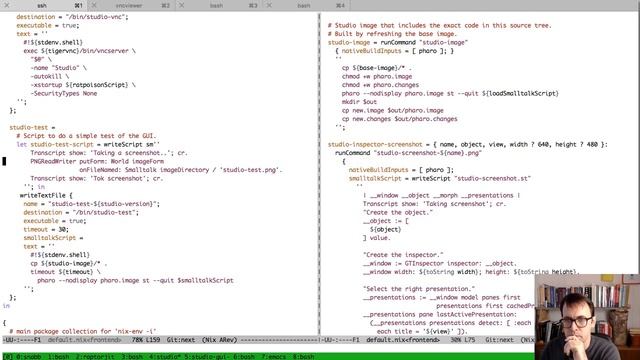
Task: Select tmux window 6:bash
Action: tap(244, 356)
